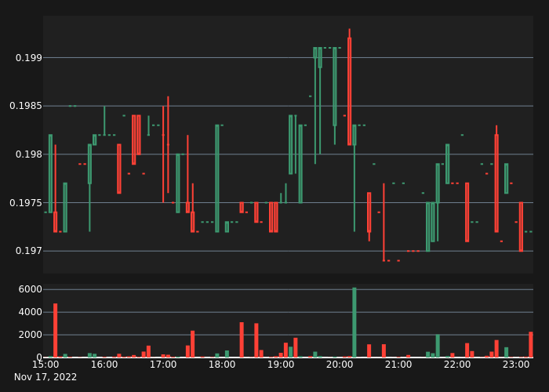
Task: Click the 16:00 time axis label
Action: pyautogui.click(x=104, y=365)
